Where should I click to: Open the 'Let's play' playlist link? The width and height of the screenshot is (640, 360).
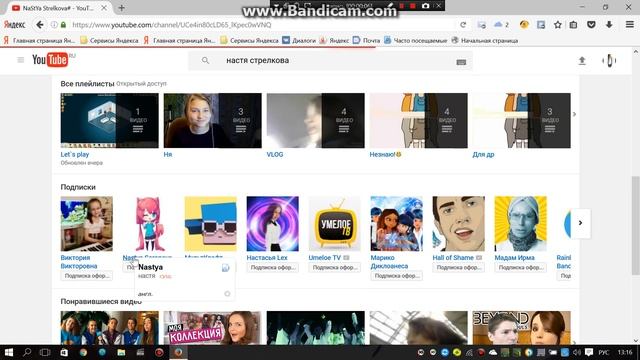click(x=75, y=154)
